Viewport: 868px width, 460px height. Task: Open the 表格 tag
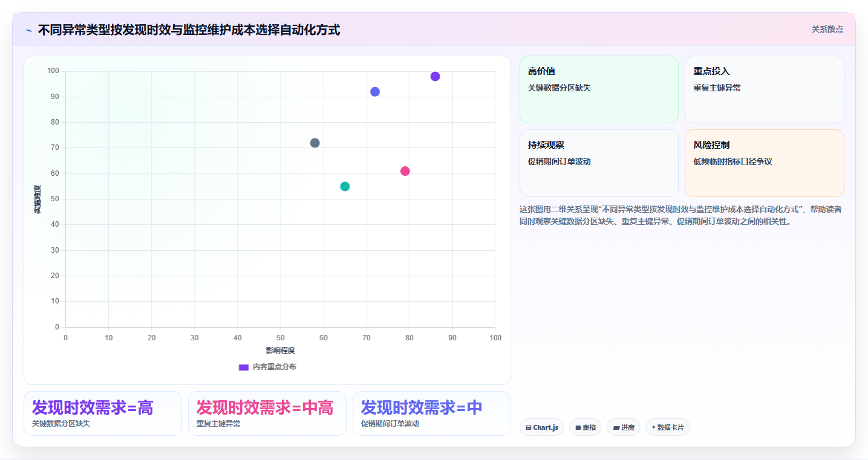pos(586,427)
